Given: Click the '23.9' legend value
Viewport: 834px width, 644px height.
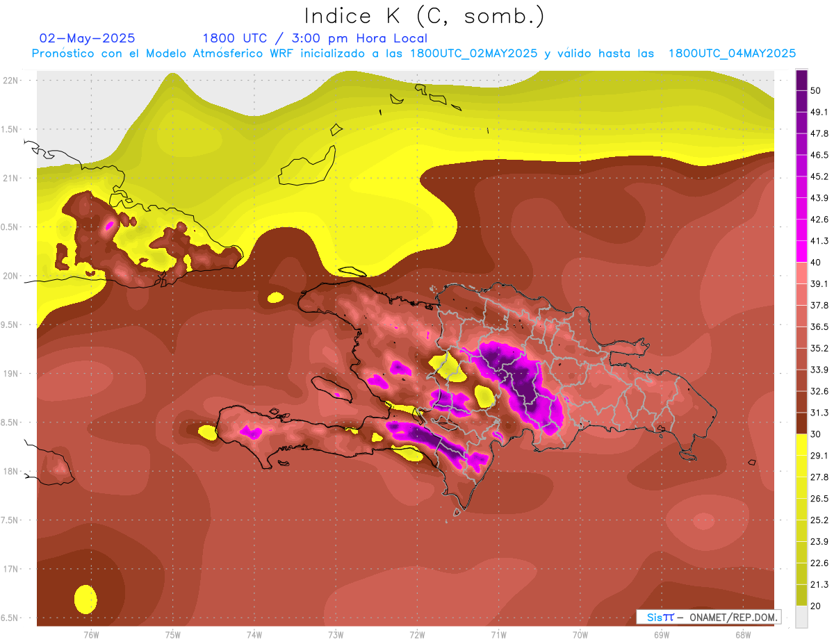Looking at the screenshot, I should pyautogui.click(x=819, y=542).
